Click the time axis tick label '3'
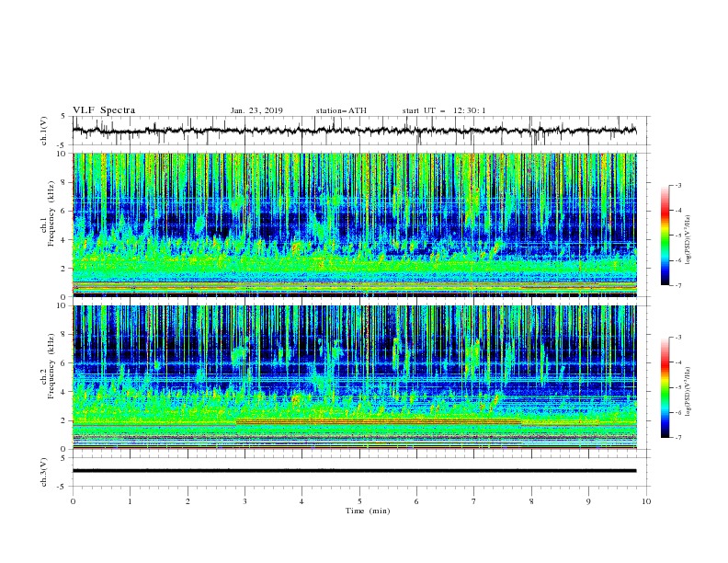The width and height of the screenshot is (728, 563). pos(245,501)
